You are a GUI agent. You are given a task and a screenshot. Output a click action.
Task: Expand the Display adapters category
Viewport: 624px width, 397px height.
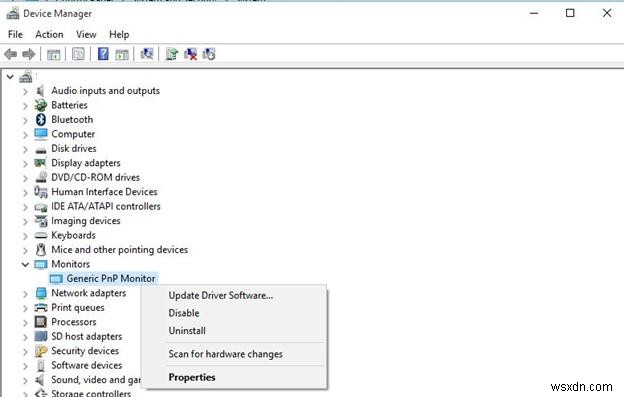[x=25, y=163]
